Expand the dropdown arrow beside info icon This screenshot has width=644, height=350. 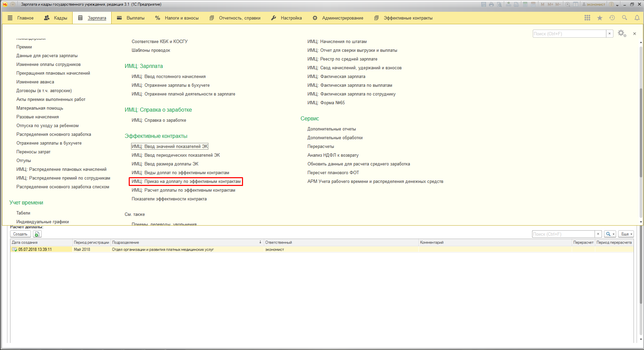617,5
